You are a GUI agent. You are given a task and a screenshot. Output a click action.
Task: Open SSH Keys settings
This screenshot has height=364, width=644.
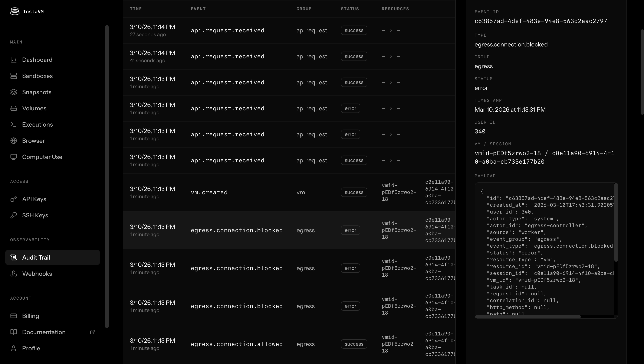pyautogui.click(x=35, y=215)
